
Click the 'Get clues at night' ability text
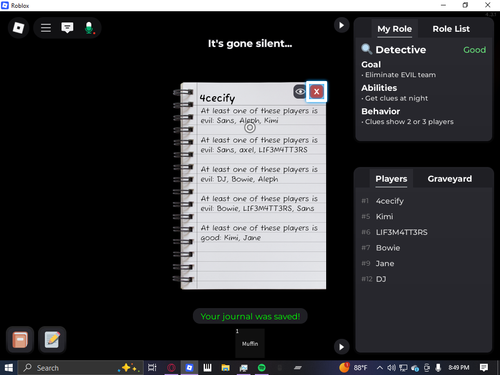396,98
